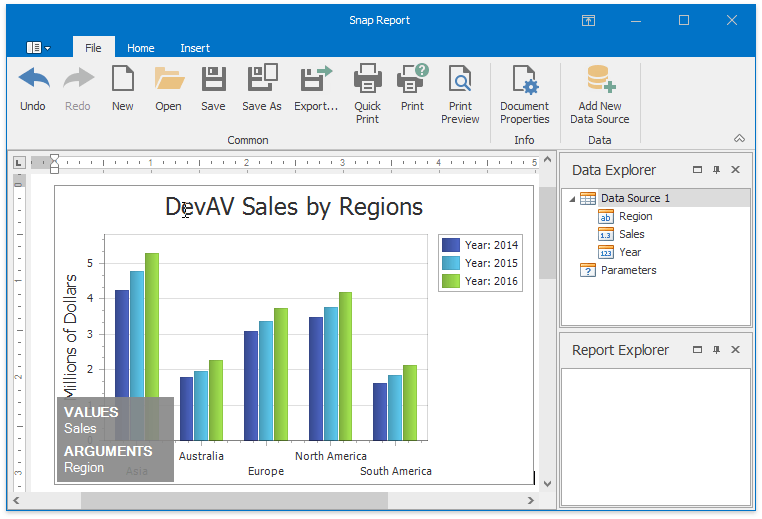Save the report with the Save icon
Viewport: 762px width, 519px height.
(213, 79)
